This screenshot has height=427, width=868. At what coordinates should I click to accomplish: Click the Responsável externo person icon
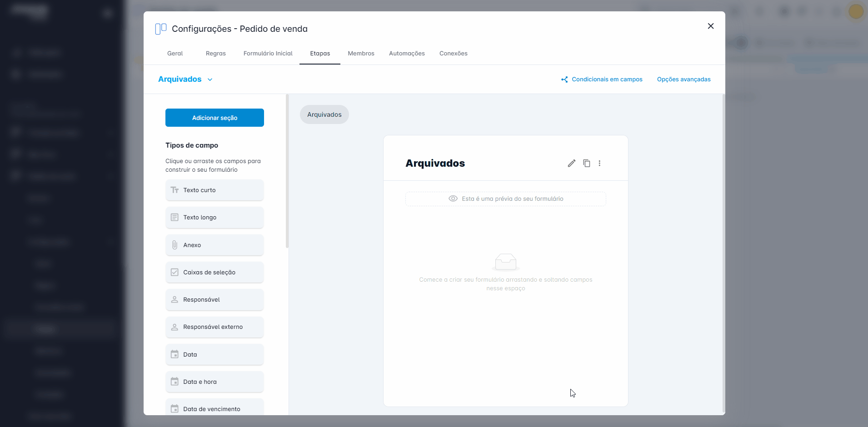coord(175,327)
